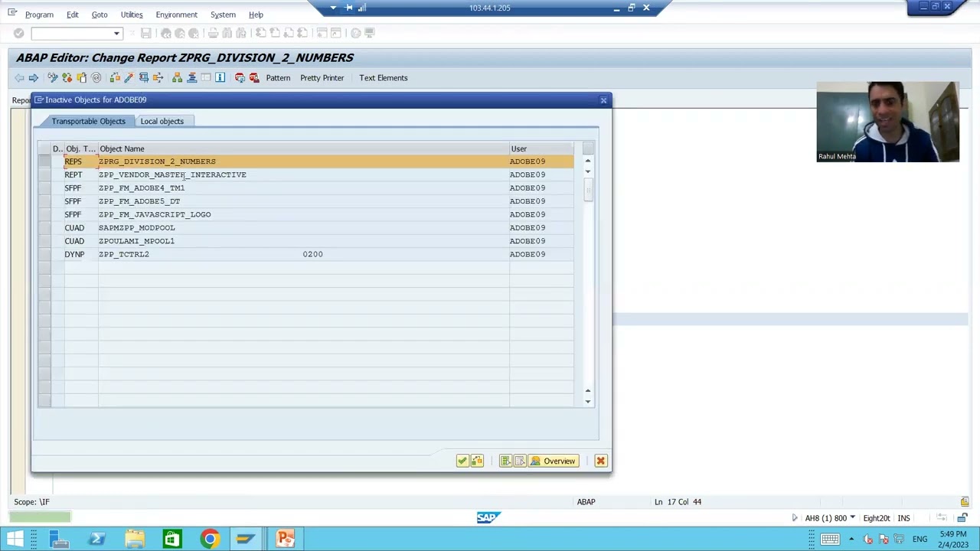Open PowerPoint from the taskbar
The height and width of the screenshot is (551, 980).
click(x=285, y=539)
